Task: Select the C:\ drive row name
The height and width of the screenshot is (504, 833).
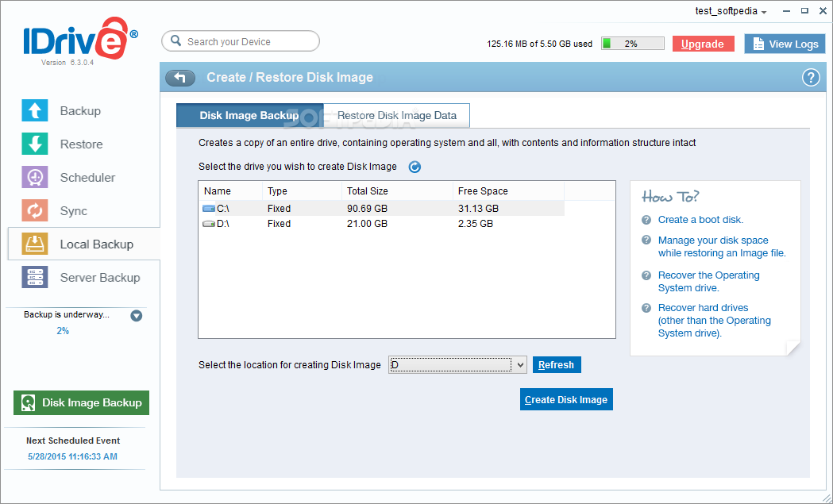Action: click(x=223, y=208)
